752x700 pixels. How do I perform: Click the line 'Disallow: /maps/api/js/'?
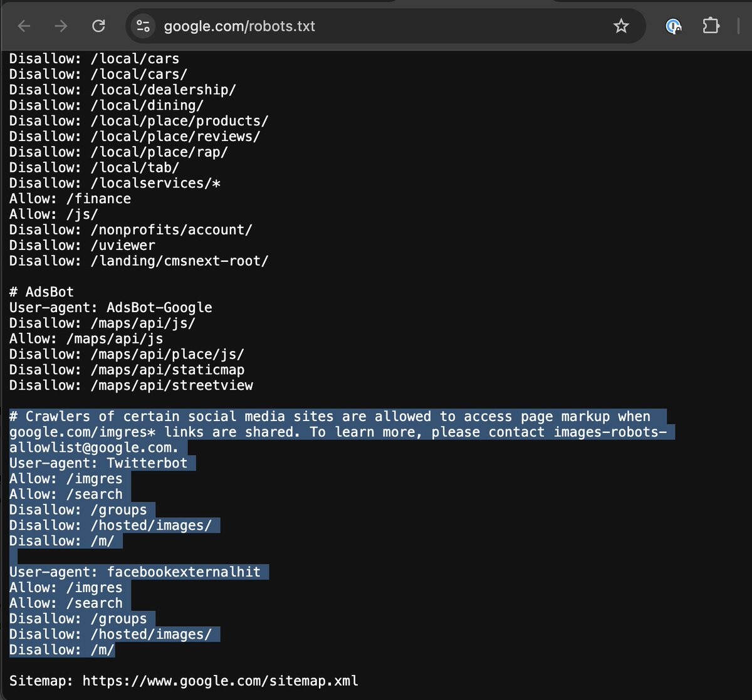click(102, 323)
